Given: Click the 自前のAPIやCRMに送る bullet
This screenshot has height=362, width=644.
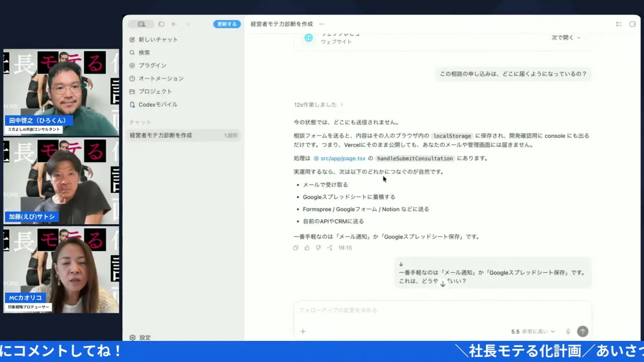Looking at the screenshot, I should 333,221.
